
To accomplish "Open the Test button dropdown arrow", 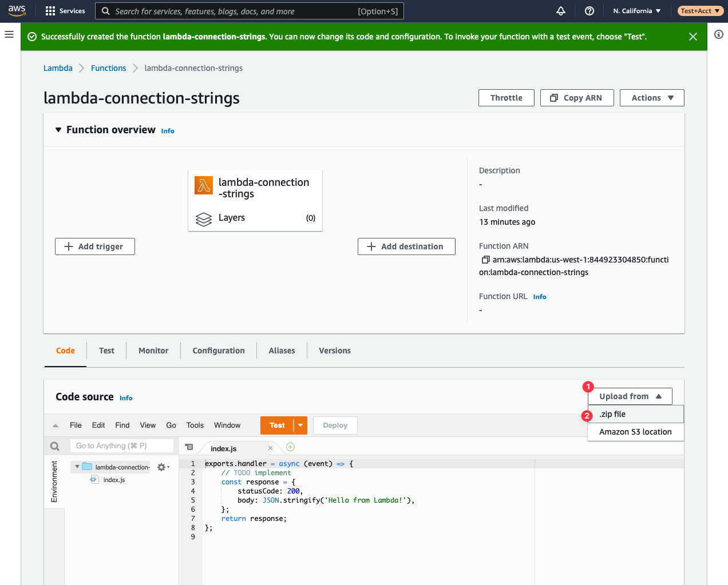I will pos(300,425).
